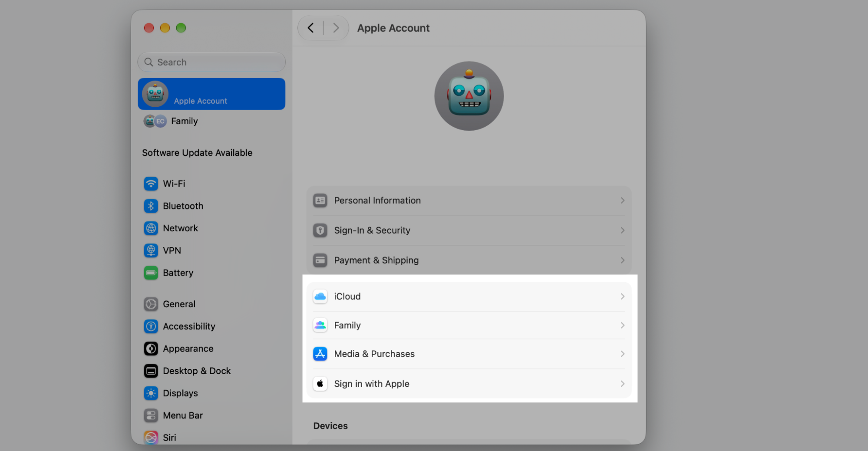Click the Media & Purchases App Store icon
The image size is (868, 451).
pos(320,354)
